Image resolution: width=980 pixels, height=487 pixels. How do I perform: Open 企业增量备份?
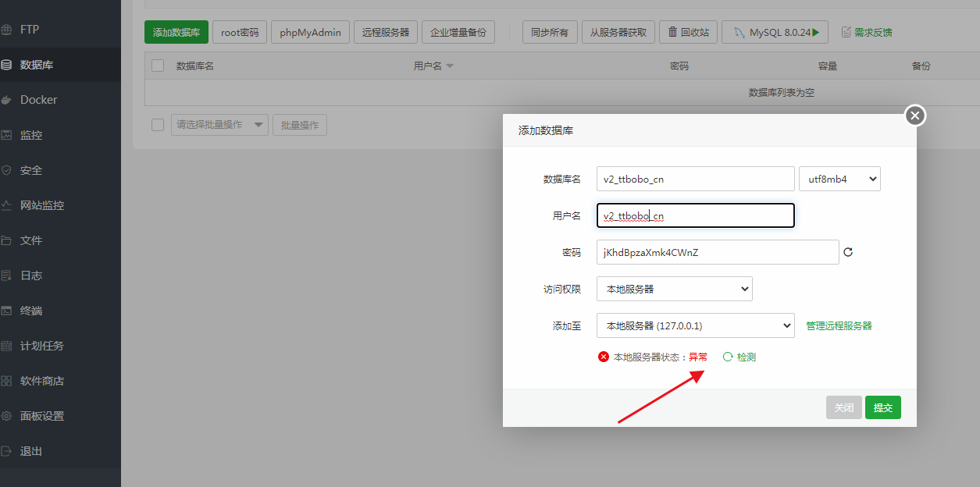click(458, 32)
